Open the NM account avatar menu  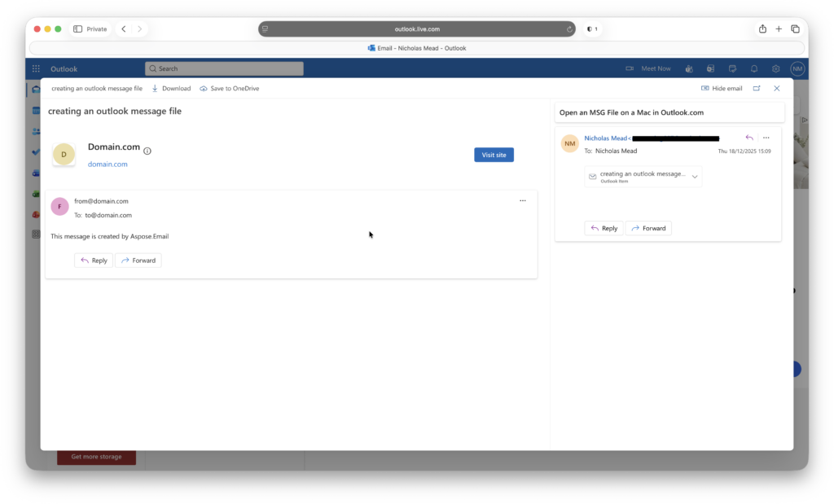click(797, 68)
